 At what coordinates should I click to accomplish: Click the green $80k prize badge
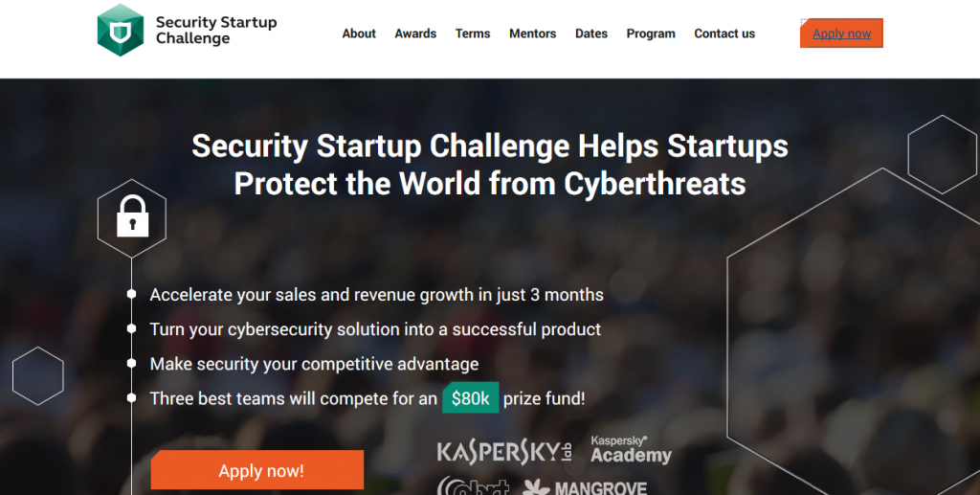click(471, 398)
